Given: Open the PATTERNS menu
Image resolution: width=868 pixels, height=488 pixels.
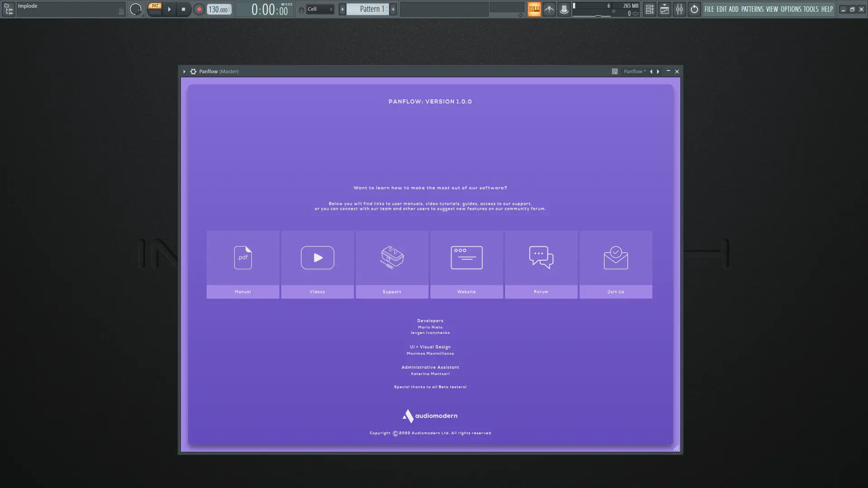Looking at the screenshot, I should pos(752,9).
